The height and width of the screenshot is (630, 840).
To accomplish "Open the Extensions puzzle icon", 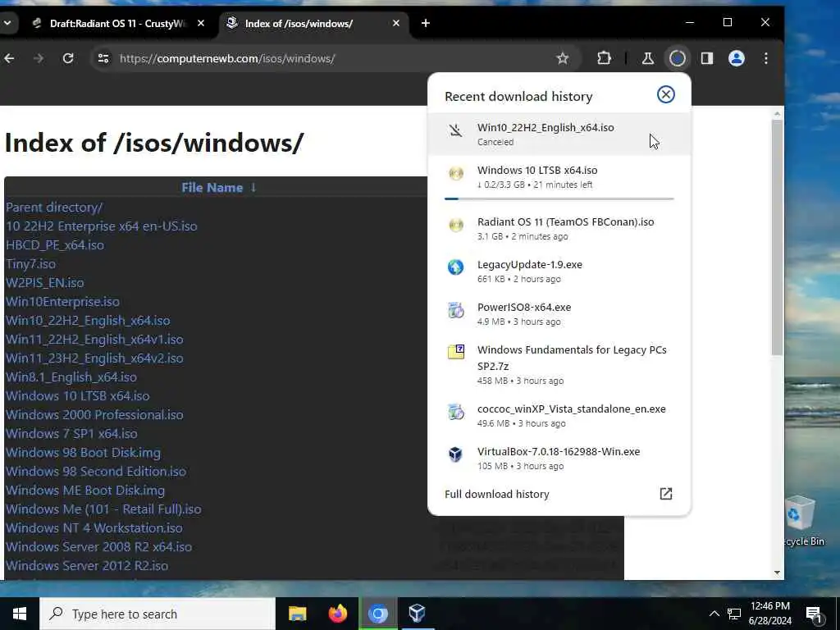I will coord(605,58).
